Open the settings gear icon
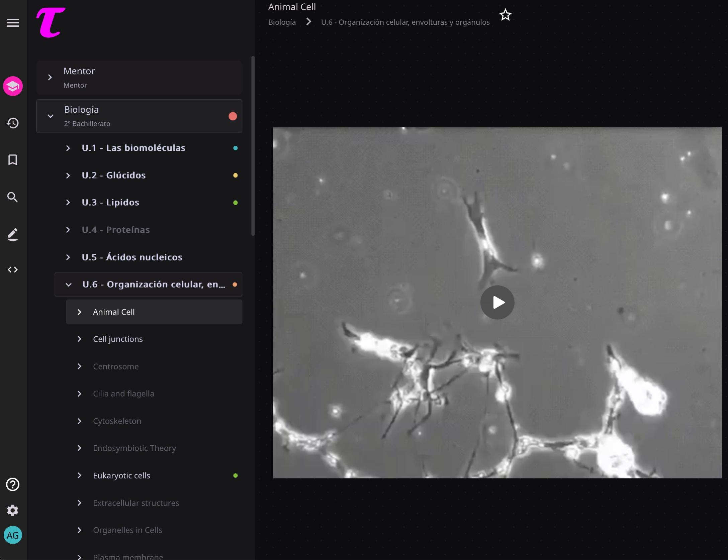The image size is (728, 560). pos(13,511)
